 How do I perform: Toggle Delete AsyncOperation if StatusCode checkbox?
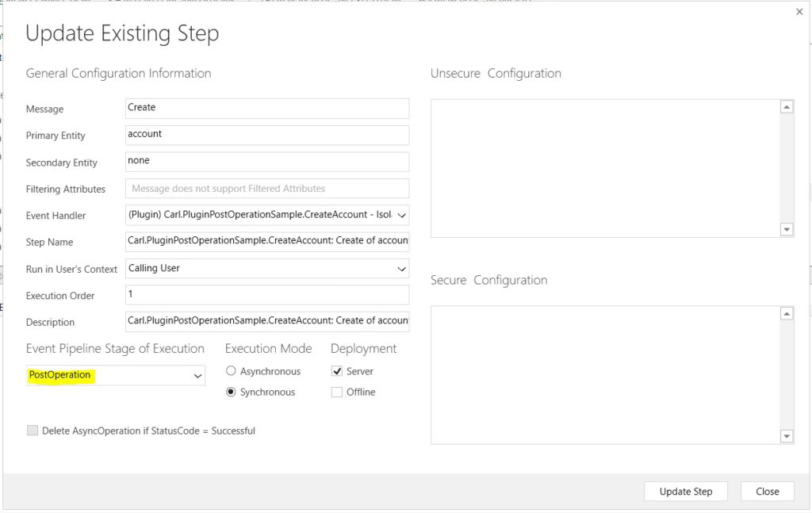tap(33, 431)
